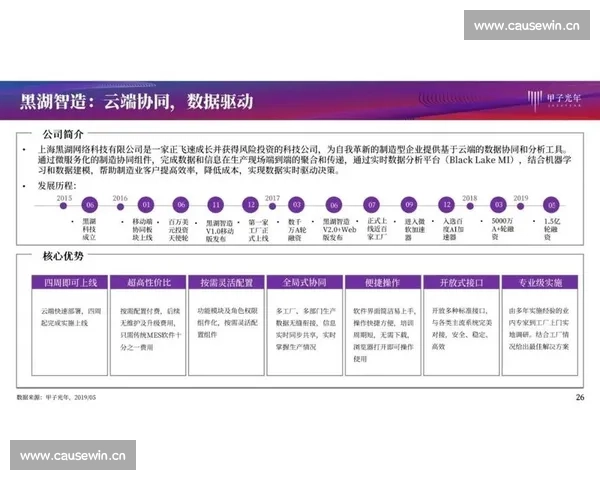Screen dimensions: 600x480
Task: Click the 黑湖智造V2.0+Web版发布 caption
Action: pos(339,229)
